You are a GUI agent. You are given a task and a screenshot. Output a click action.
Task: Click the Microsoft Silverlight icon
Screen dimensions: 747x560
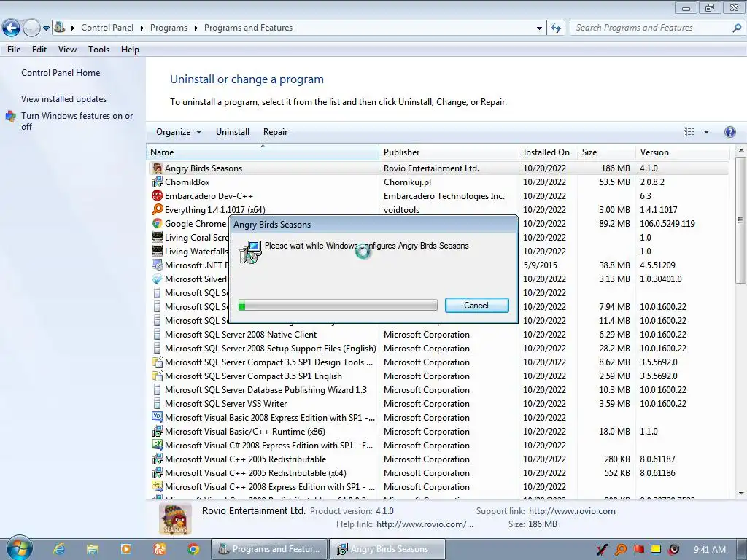(158, 279)
